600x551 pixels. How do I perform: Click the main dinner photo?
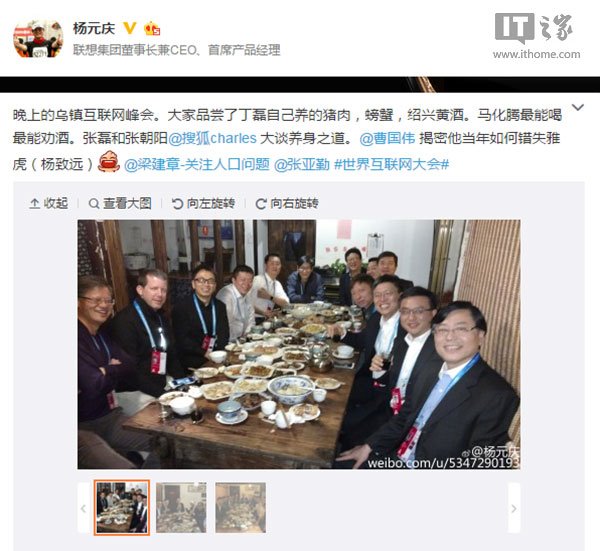pyautogui.click(x=299, y=344)
